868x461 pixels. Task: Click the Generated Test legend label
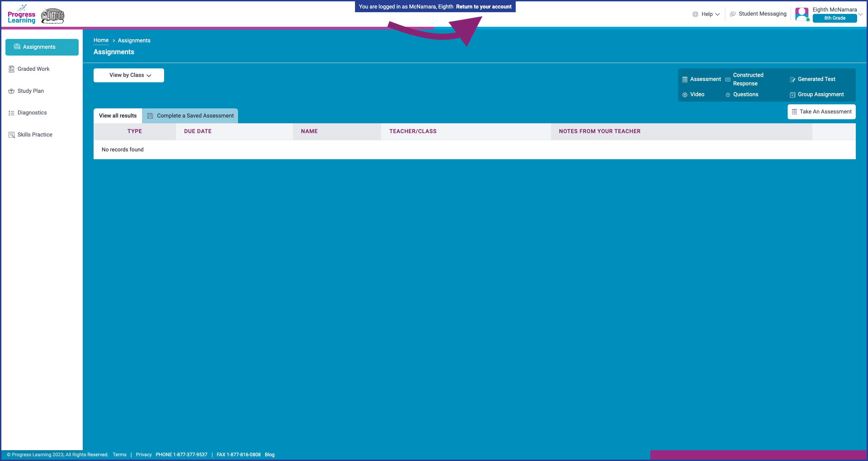(816, 79)
